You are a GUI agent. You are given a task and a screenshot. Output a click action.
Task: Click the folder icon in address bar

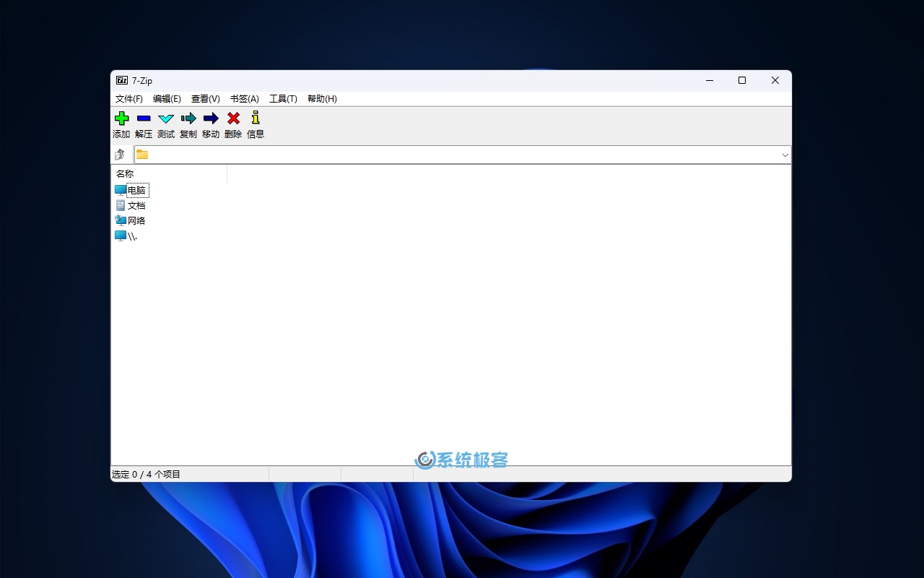point(142,155)
